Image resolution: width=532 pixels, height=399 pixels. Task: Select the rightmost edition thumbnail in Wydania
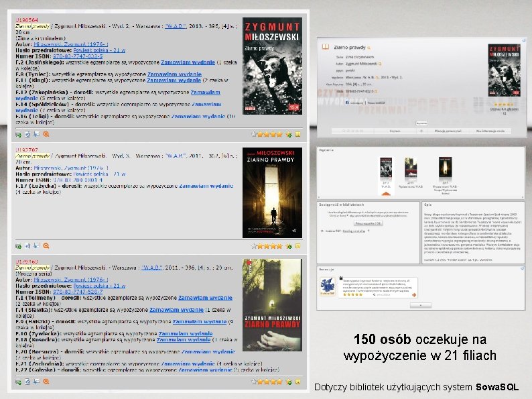[445, 168]
